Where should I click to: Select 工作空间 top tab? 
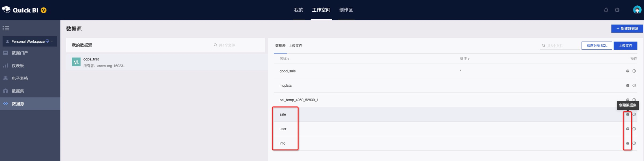[x=321, y=10]
